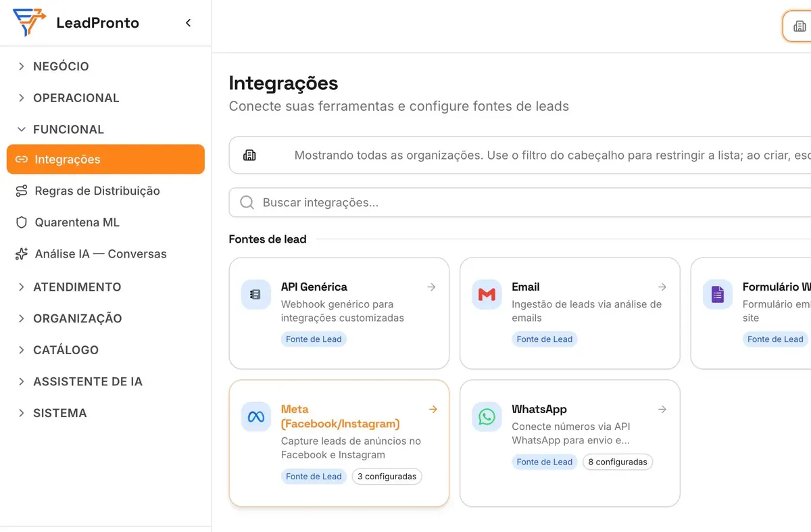The width and height of the screenshot is (811, 532).
Task: Open the Integrações menu item
Action: (x=105, y=160)
